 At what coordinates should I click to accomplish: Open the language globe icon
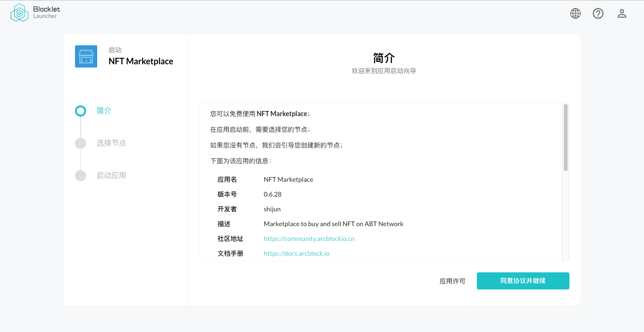[575, 13]
